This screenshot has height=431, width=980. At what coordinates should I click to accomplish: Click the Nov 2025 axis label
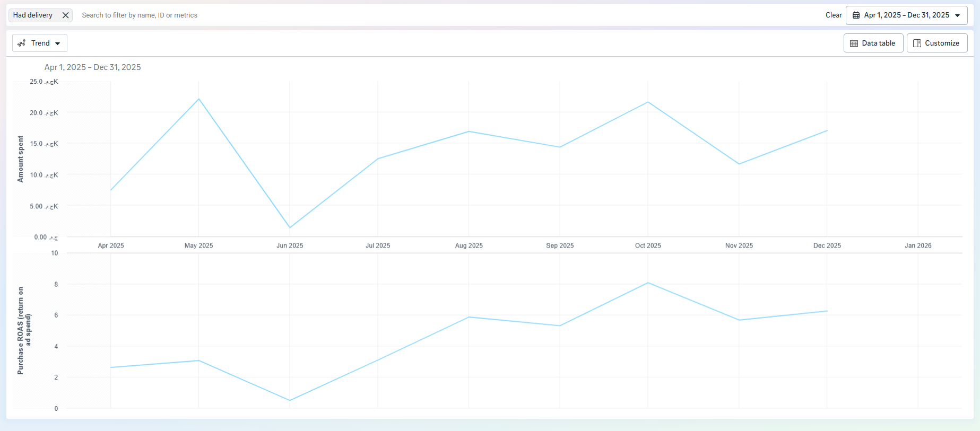(739, 245)
